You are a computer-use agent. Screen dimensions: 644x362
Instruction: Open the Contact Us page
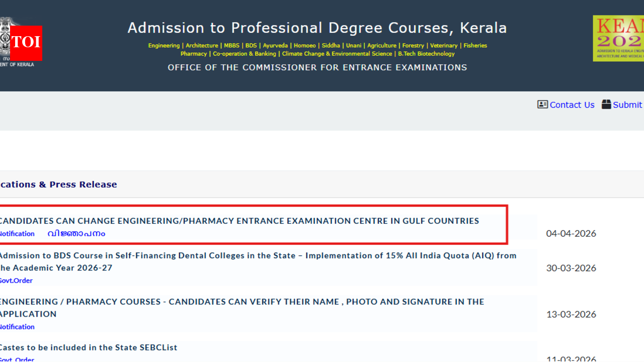click(x=572, y=105)
